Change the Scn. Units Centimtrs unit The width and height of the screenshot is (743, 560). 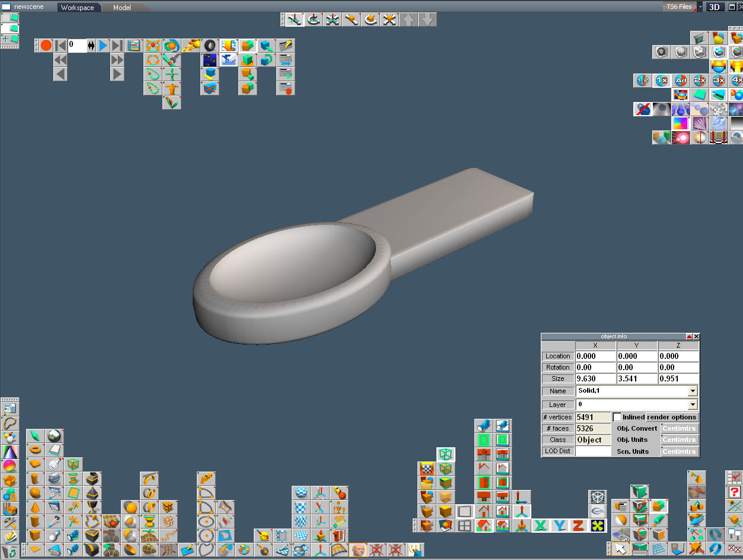(679, 451)
